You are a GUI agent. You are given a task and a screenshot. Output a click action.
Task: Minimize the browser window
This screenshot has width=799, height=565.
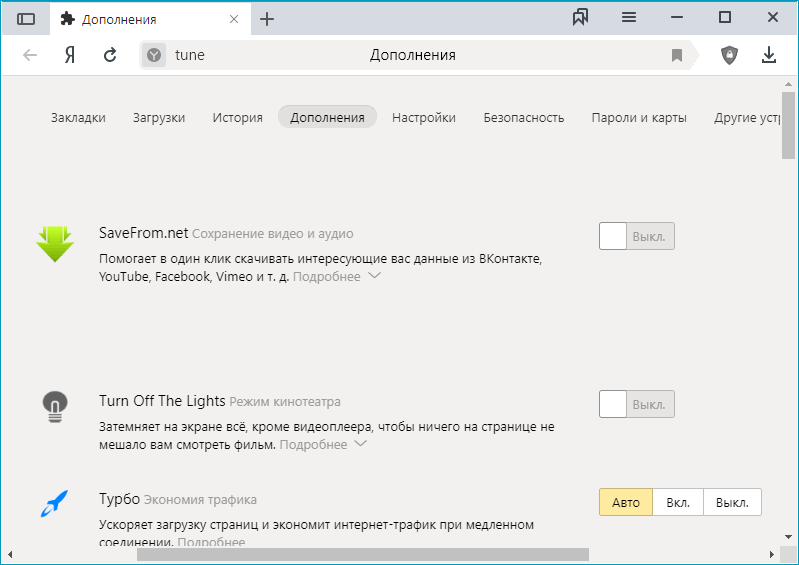pos(677,17)
